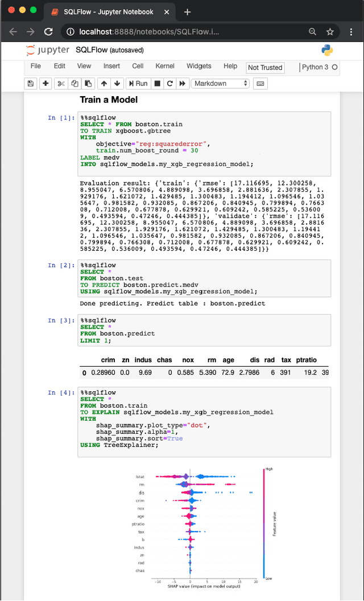Open the command palette keyboard icon
This screenshot has height=601, width=364.
click(x=260, y=84)
